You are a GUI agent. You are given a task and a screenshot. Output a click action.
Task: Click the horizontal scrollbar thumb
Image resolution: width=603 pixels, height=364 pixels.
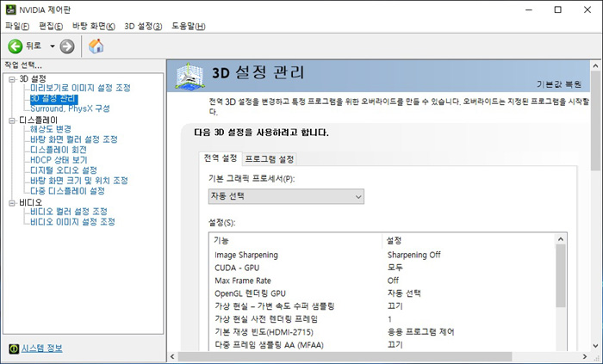[x=345, y=357]
